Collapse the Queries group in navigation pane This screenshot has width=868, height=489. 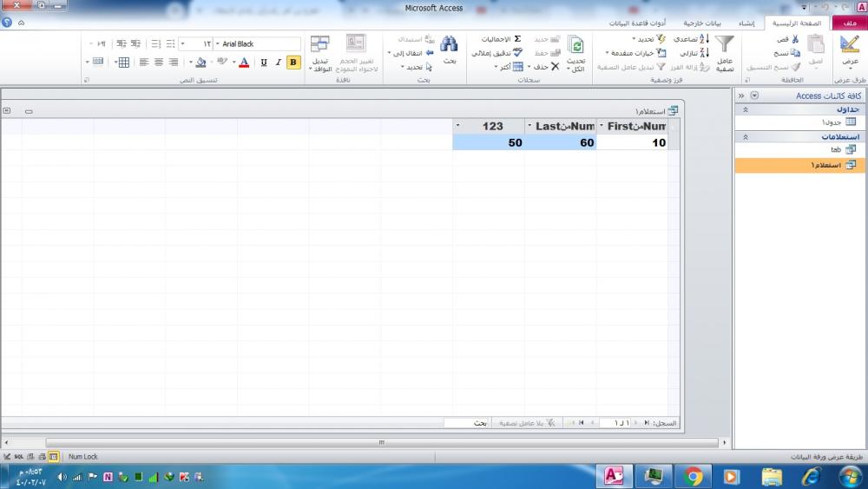click(x=745, y=137)
